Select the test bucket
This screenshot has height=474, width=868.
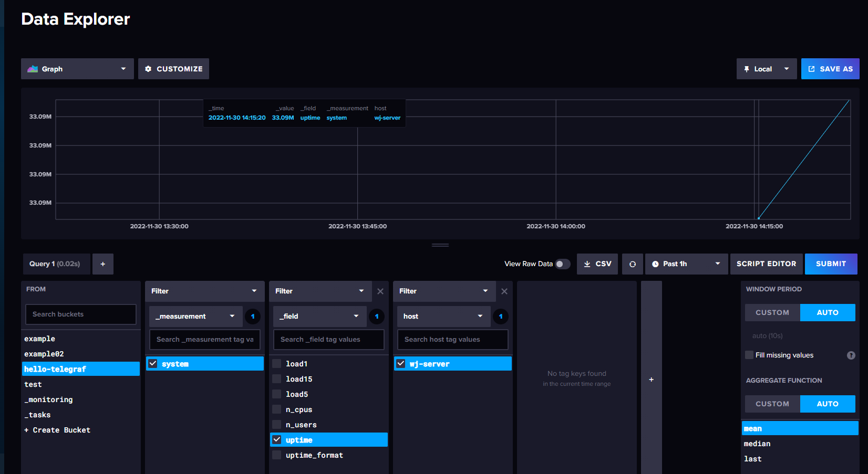point(81,384)
